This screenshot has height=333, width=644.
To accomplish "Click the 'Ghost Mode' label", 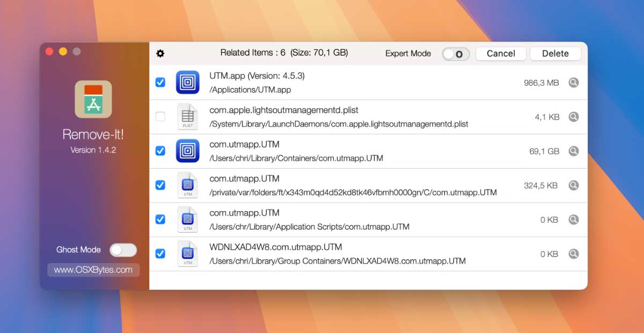I will click(x=78, y=250).
